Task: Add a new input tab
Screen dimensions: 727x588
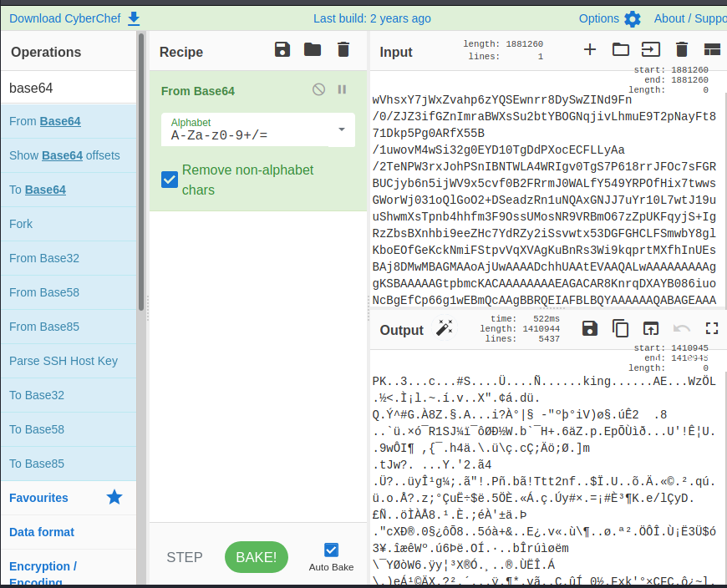Action: (x=590, y=49)
